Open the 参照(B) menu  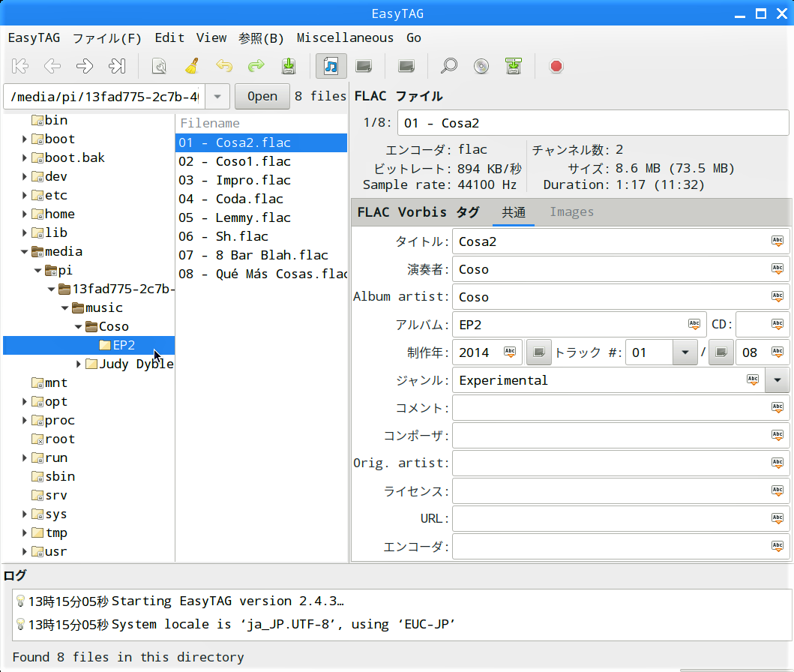[261, 38]
